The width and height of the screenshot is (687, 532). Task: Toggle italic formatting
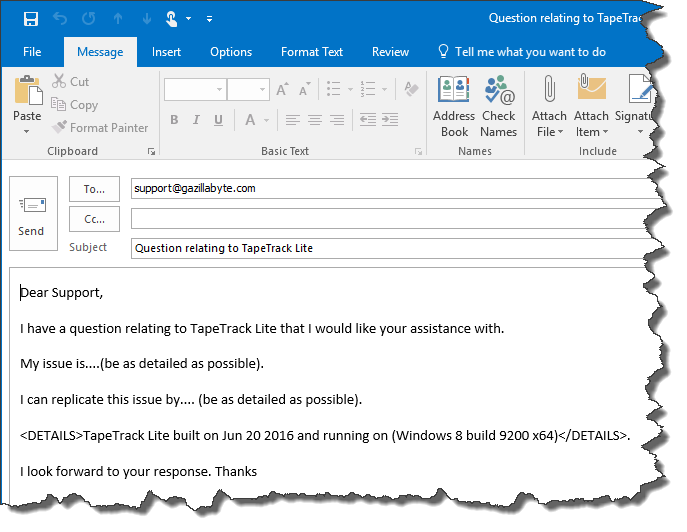click(196, 120)
